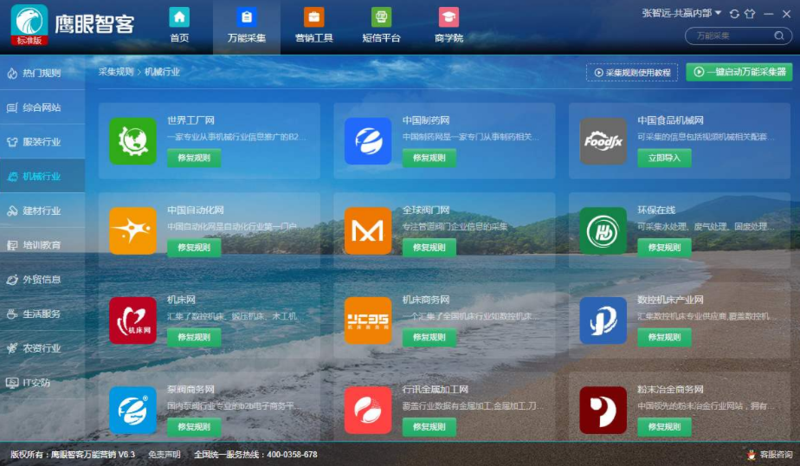Open the 短信平台 tab
This screenshot has height=466, width=800.
[x=381, y=26]
